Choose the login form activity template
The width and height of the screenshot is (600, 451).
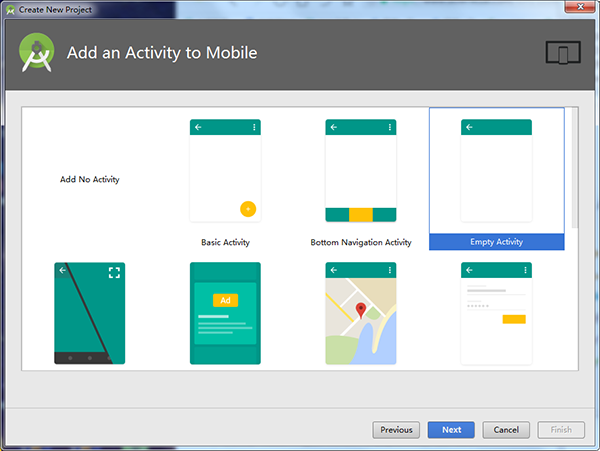click(496, 313)
